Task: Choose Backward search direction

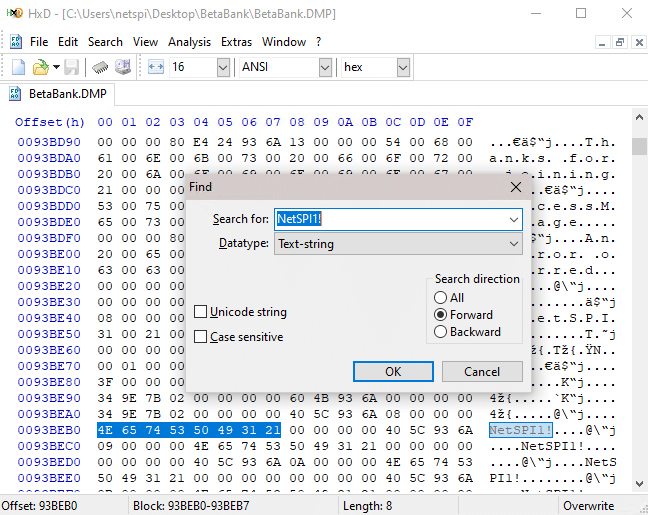Action: click(x=440, y=332)
